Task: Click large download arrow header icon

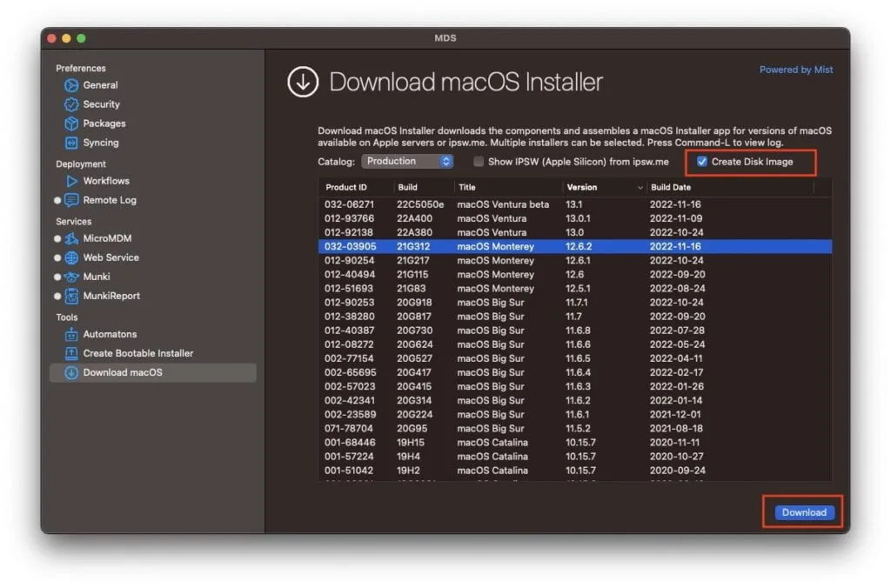Action: 302,82
